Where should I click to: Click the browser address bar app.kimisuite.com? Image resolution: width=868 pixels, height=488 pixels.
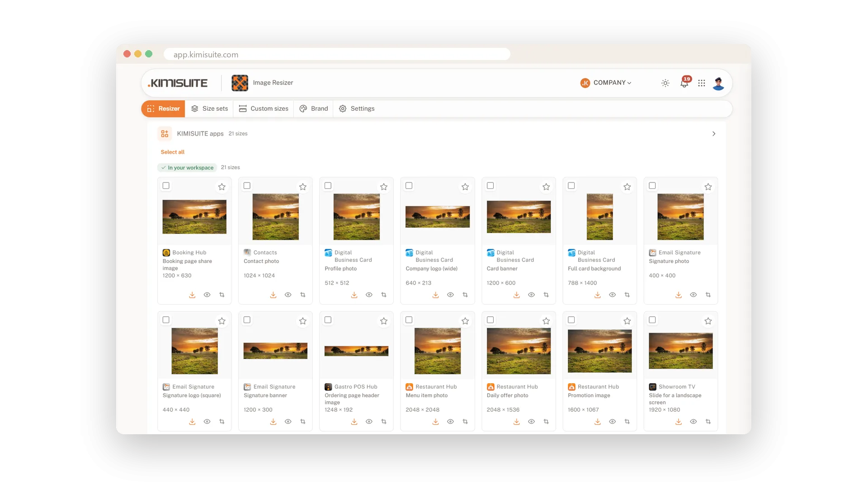[337, 54]
